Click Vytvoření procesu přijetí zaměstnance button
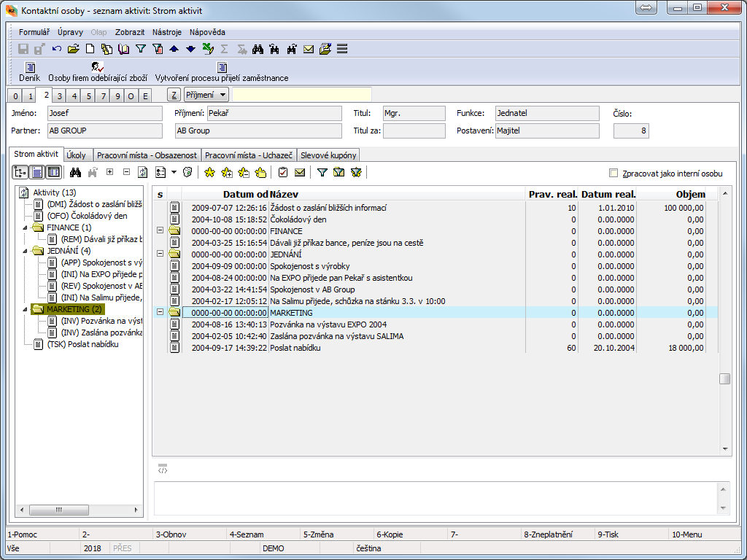The image size is (747, 560). 222,71
